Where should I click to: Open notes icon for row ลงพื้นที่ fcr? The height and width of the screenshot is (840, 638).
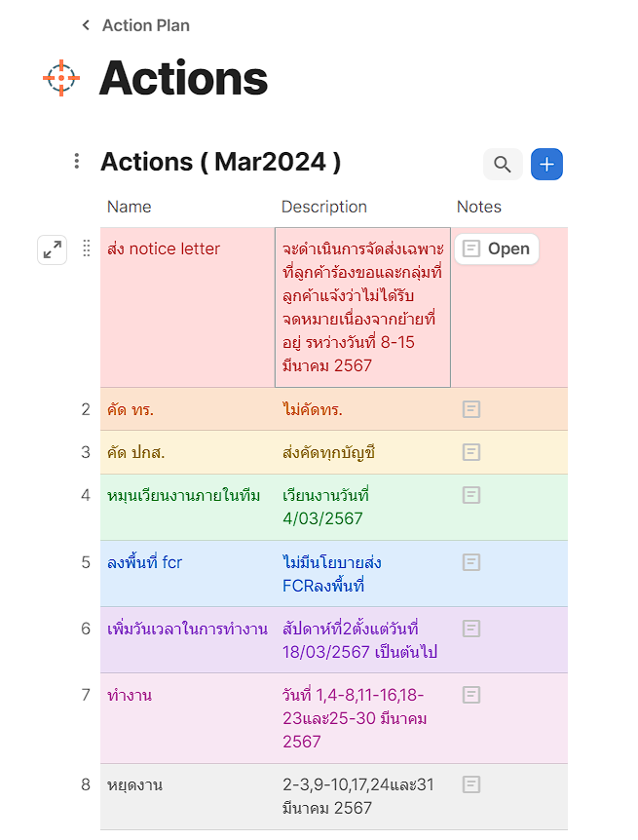tap(471, 562)
